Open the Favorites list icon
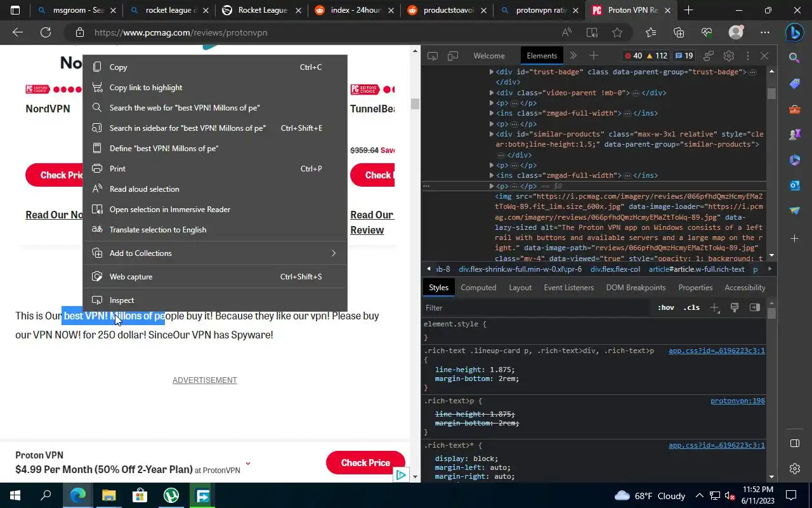This screenshot has width=812, height=508. tap(651, 32)
